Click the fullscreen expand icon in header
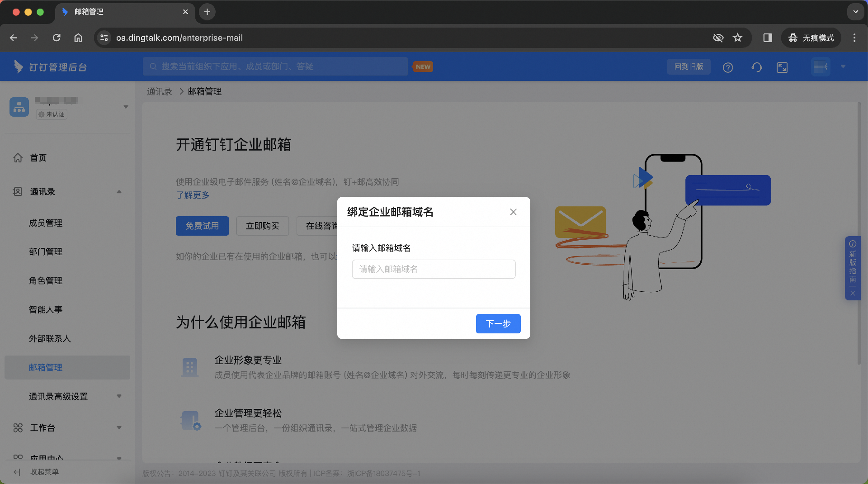The width and height of the screenshot is (868, 484). (x=782, y=67)
